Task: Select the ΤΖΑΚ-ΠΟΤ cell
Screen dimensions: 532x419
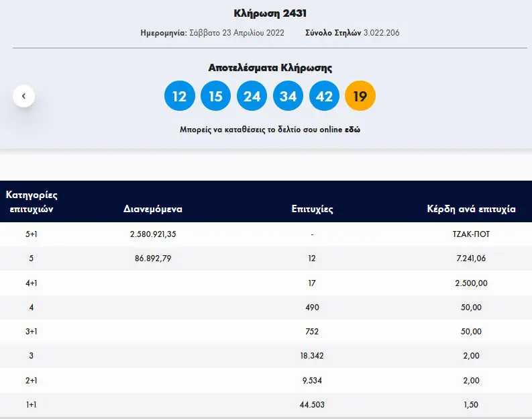Action: point(471,234)
